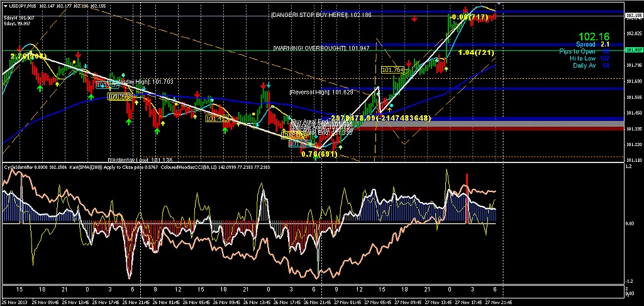Select the 5dayH 101.907 label
Image resolution: width=644 pixels, height=306 pixels.
click(x=18, y=18)
